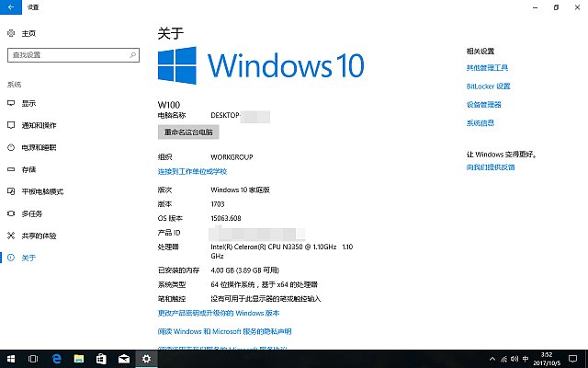This screenshot has height=368, width=588.
Task: Switch input method 中 indicator
Action: click(526, 359)
